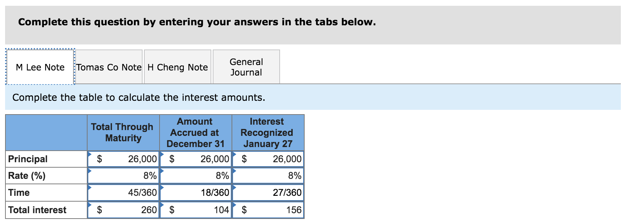Click Principal cell under Amount Accrued at December 31
The image size is (644, 224).
(196, 159)
